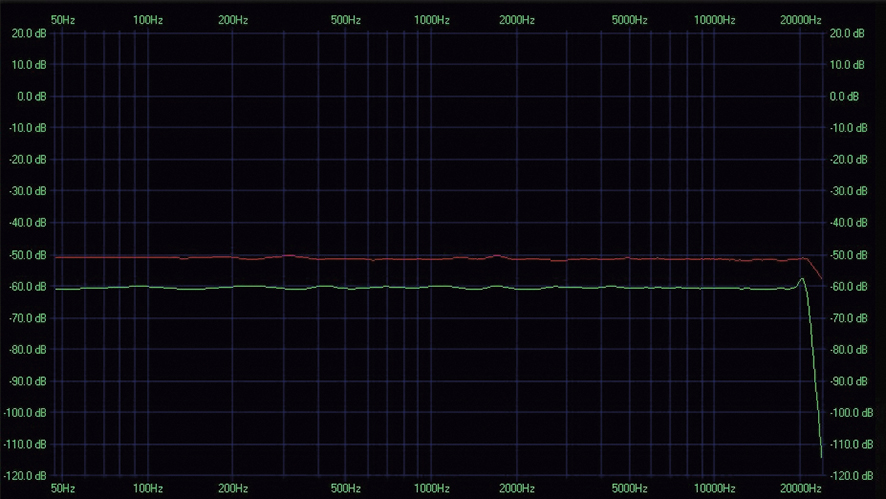Click the -60.0 dB label on left axis

tap(28, 287)
